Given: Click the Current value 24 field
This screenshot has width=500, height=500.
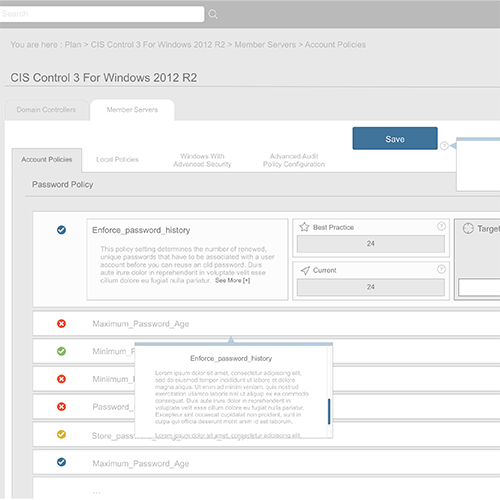Looking at the screenshot, I should pos(371,287).
